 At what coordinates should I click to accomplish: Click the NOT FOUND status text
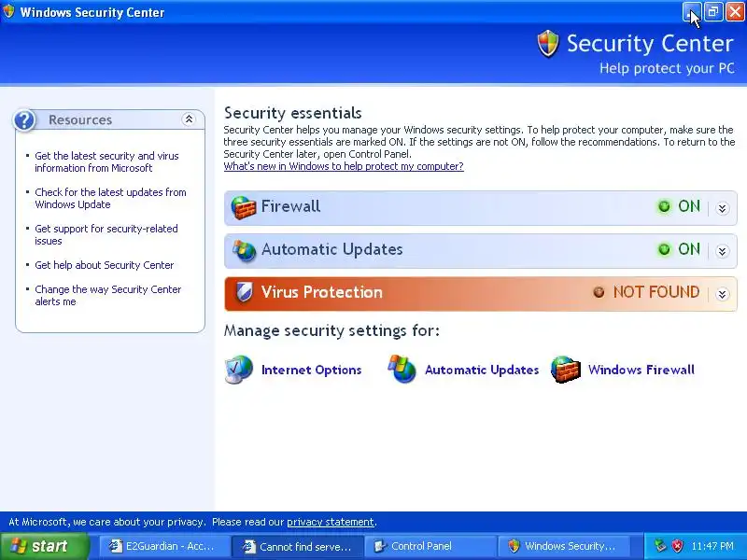click(656, 292)
